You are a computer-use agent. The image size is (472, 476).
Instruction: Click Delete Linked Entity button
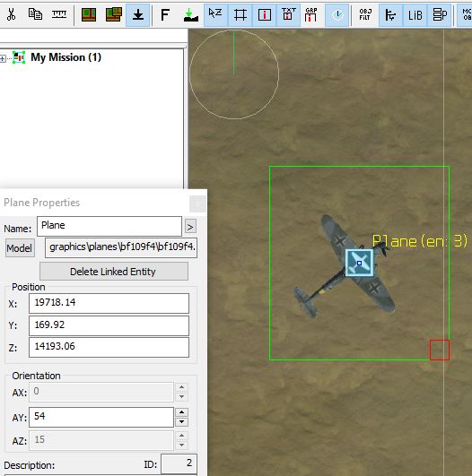tap(114, 272)
